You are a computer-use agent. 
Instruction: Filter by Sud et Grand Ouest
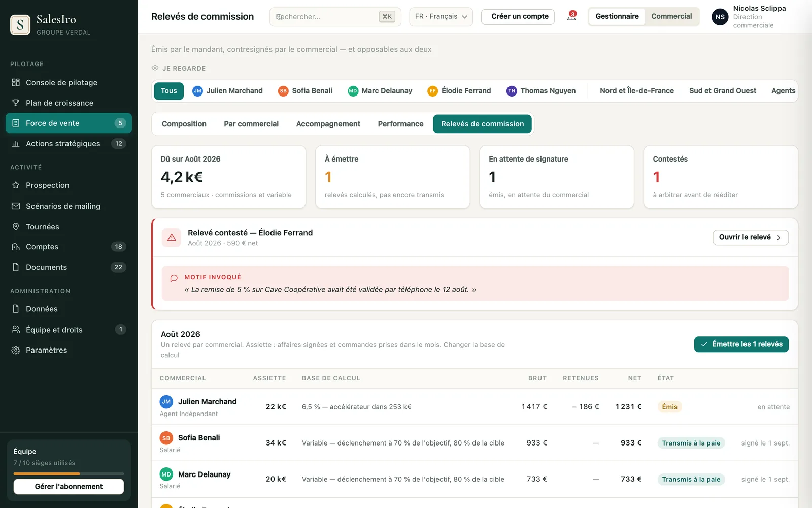[x=723, y=91]
